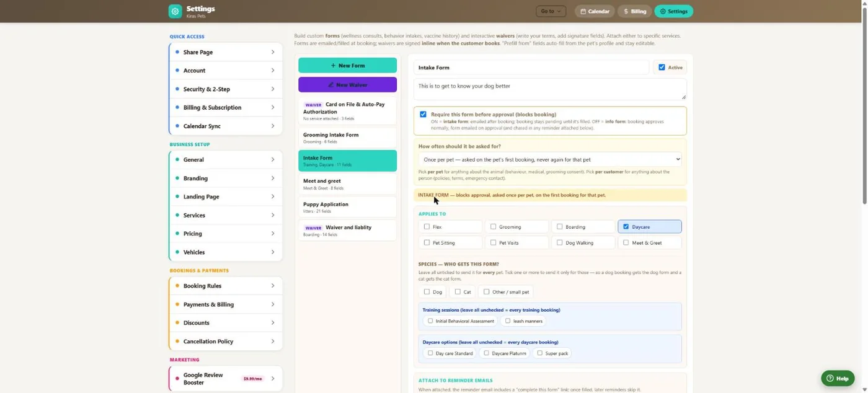
Task: Check the Meet & Greet checkbox
Action: pos(626,243)
